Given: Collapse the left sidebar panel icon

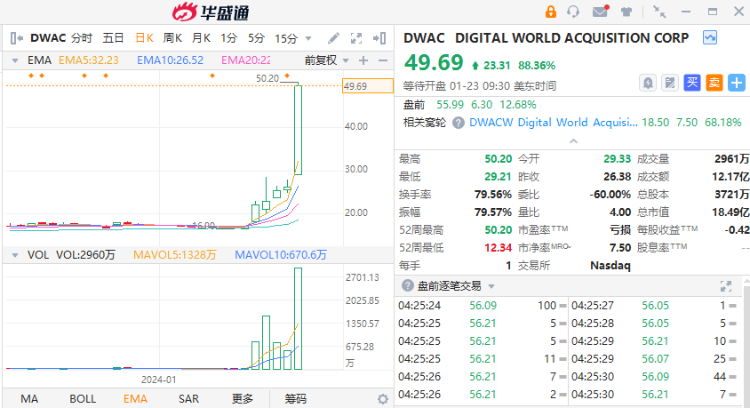Looking at the screenshot, I should tap(16, 38).
